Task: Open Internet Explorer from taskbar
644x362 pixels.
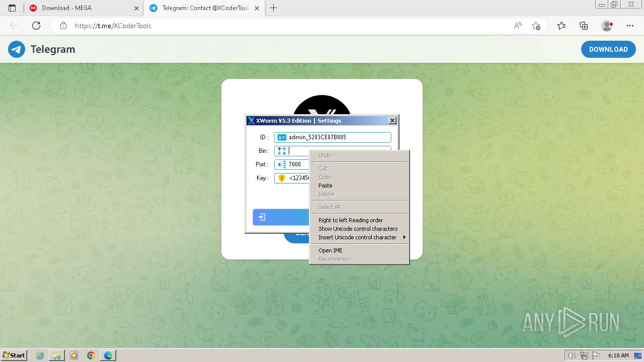Action: tap(40, 355)
